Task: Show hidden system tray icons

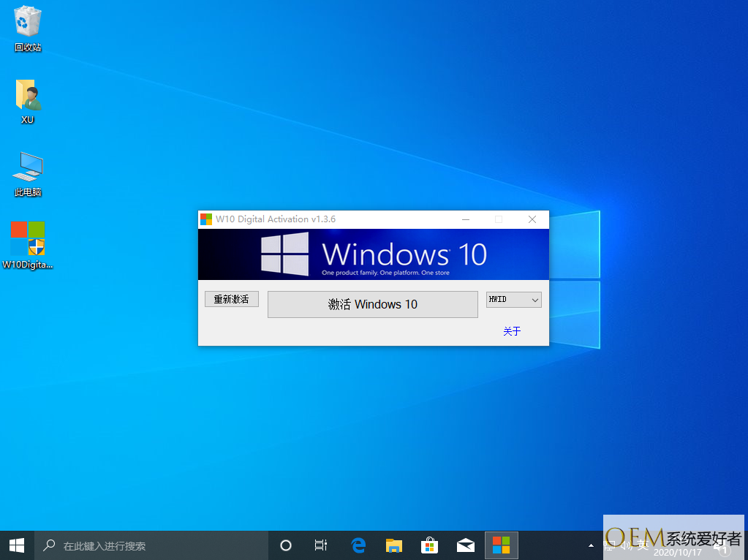Action: (591, 545)
